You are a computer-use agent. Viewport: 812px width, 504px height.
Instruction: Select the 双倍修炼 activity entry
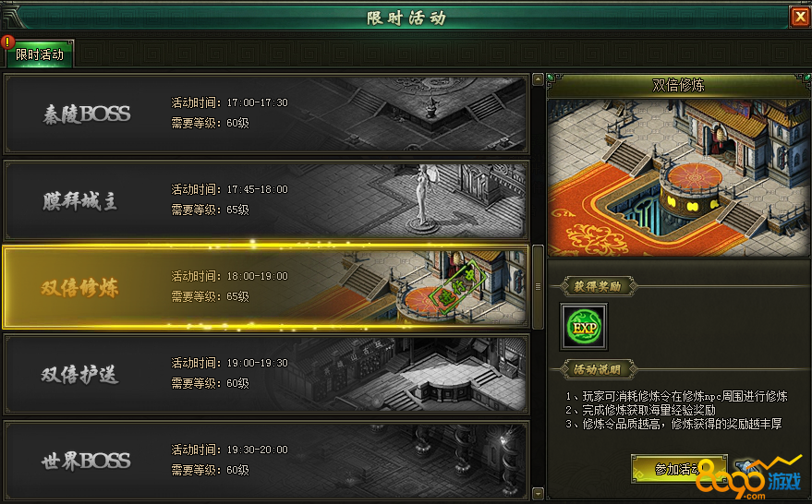click(266, 287)
